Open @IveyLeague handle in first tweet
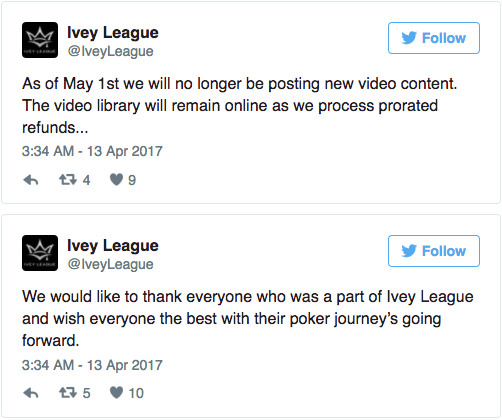The height and width of the screenshot is (420, 502). (110, 51)
